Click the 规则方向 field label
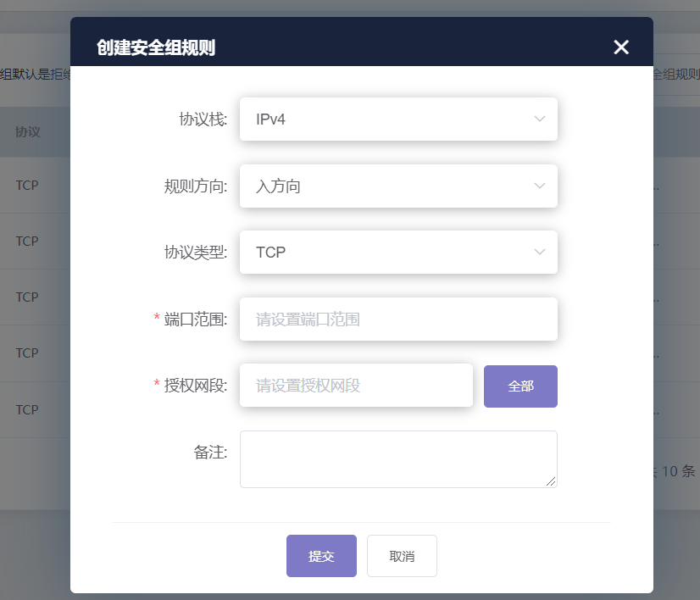This screenshot has width=700, height=600. [x=196, y=186]
